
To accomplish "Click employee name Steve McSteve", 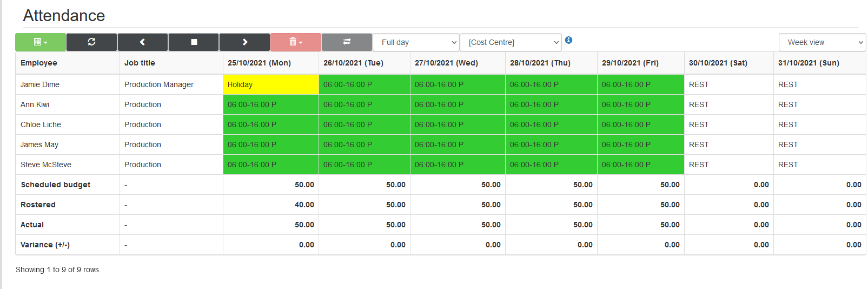I will click(x=46, y=165).
